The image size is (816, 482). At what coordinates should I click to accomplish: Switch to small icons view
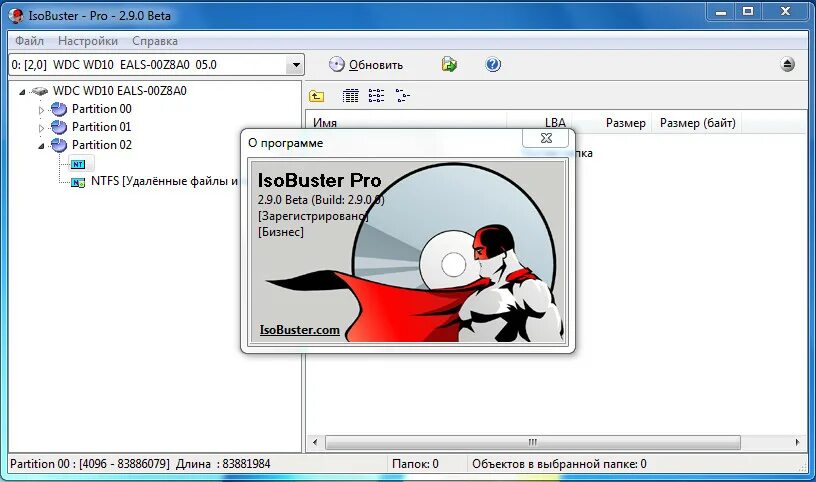click(376, 96)
